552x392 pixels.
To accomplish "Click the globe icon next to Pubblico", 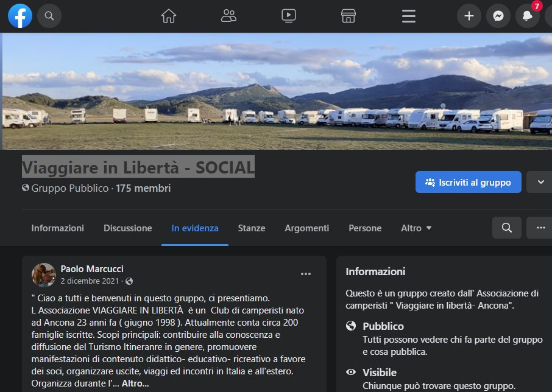I will coord(350,326).
